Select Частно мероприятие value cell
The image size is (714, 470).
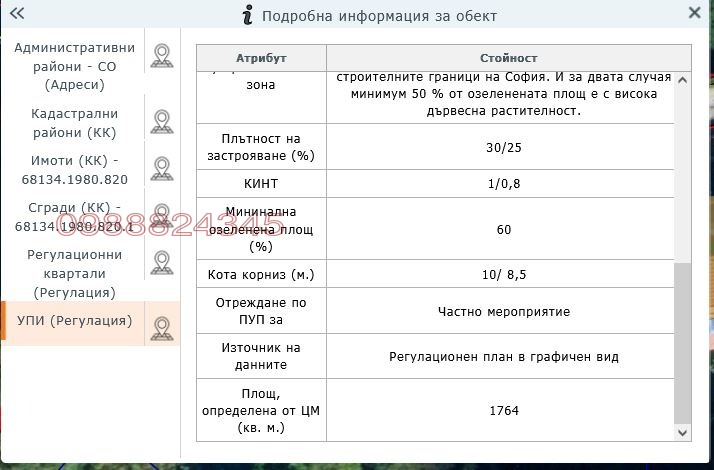(500, 311)
